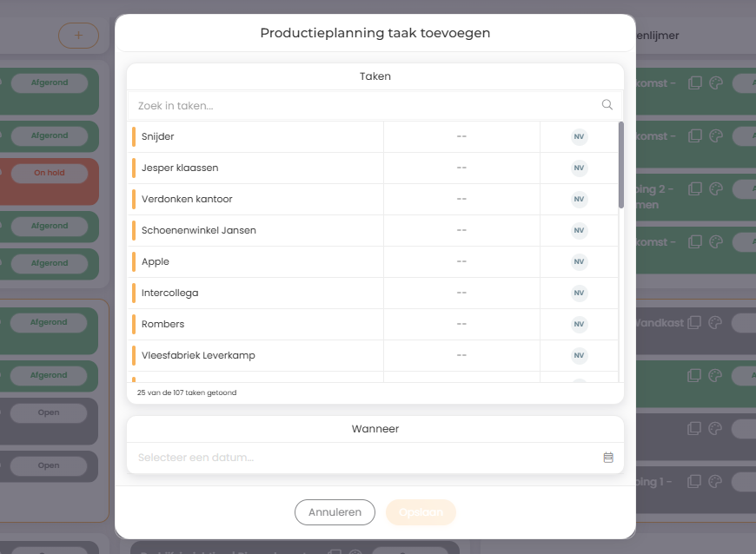Open the Selecteer een datum date field
The width and height of the screenshot is (756, 554).
click(365, 458)
